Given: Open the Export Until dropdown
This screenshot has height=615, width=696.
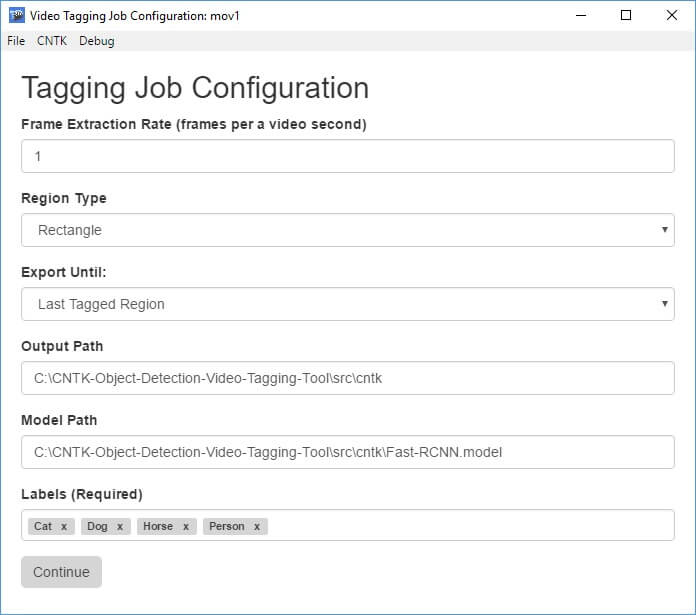Looking at the screenshot, I should 348,304.
